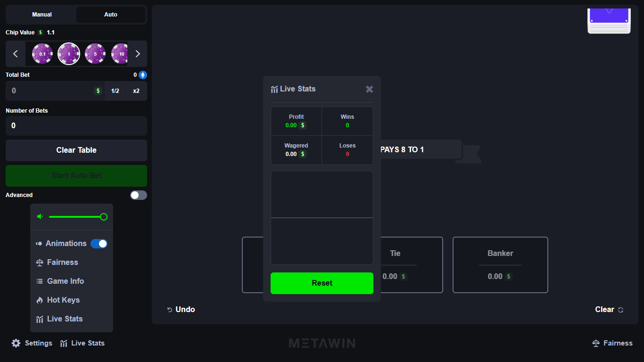
Task: Click the Start Auto Bet button
Action: point(76,176)
